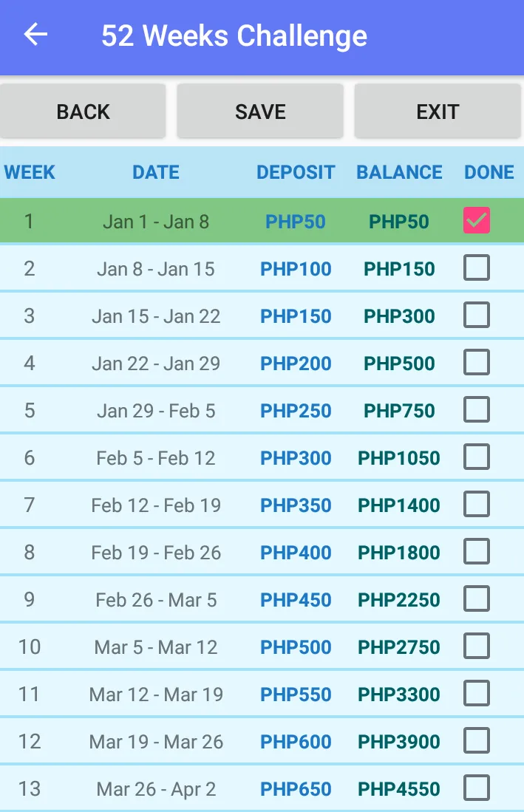This screenshot has width=524, height=812.
Task: Tick week 4 done checkbox
Action: 477,363
